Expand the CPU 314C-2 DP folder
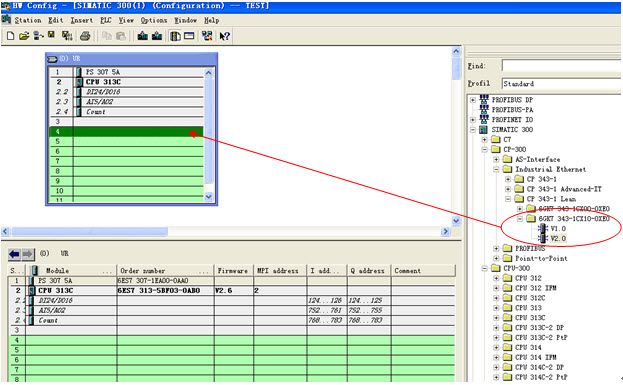623x385 pixels. click(496, 367)
